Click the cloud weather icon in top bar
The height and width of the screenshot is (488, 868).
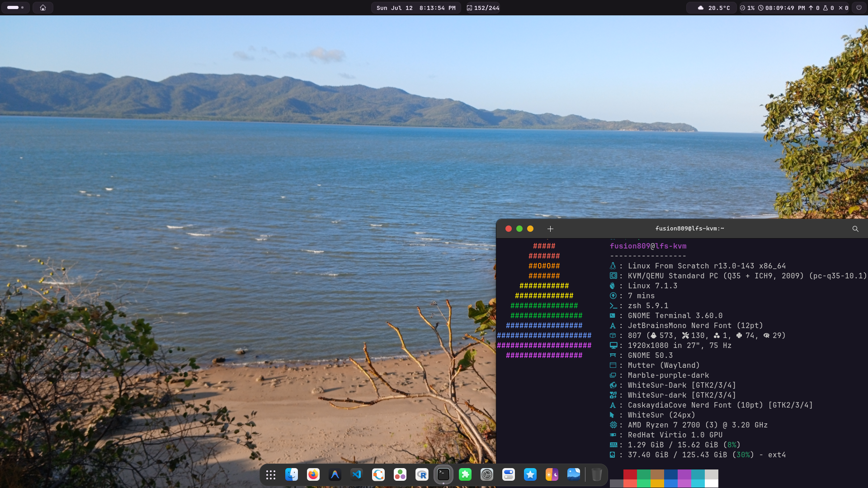click(x=701, y=8)
